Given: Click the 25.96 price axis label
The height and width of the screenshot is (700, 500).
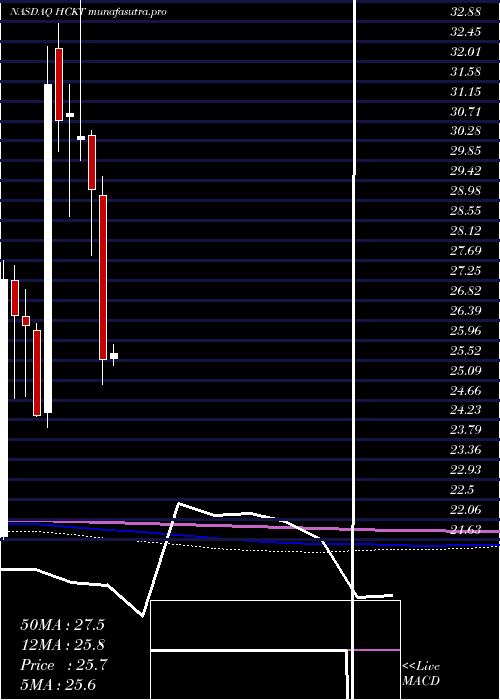Looking at the screenshot, I should 466,330.
